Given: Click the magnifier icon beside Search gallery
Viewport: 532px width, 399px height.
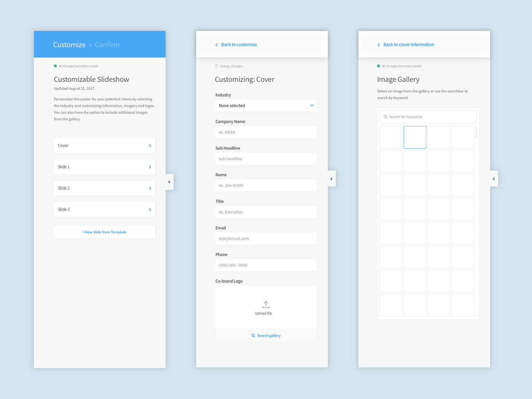Looking at the screenshot, I should (253, 335).
